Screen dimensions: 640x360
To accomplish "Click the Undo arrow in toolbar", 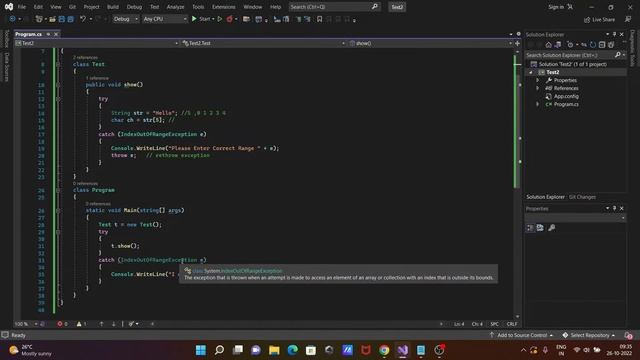I will (x=83, y=19).
